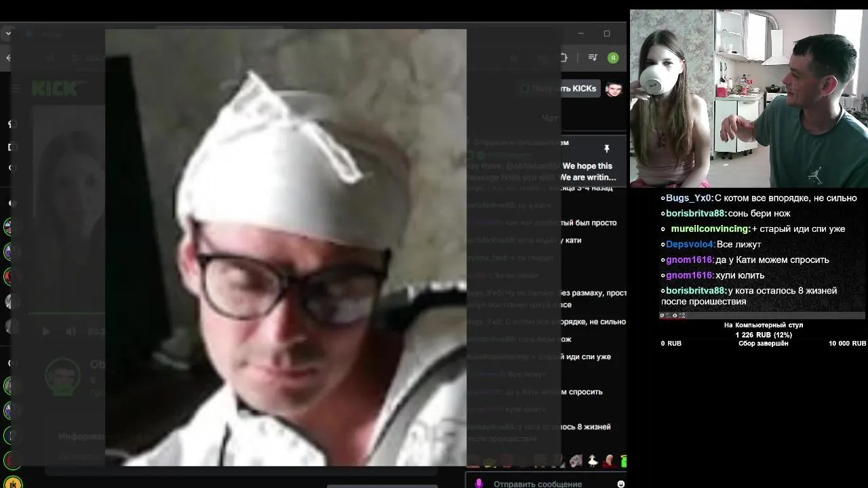Click borisbritva88 message about 8 жизней

pos(749,296)
